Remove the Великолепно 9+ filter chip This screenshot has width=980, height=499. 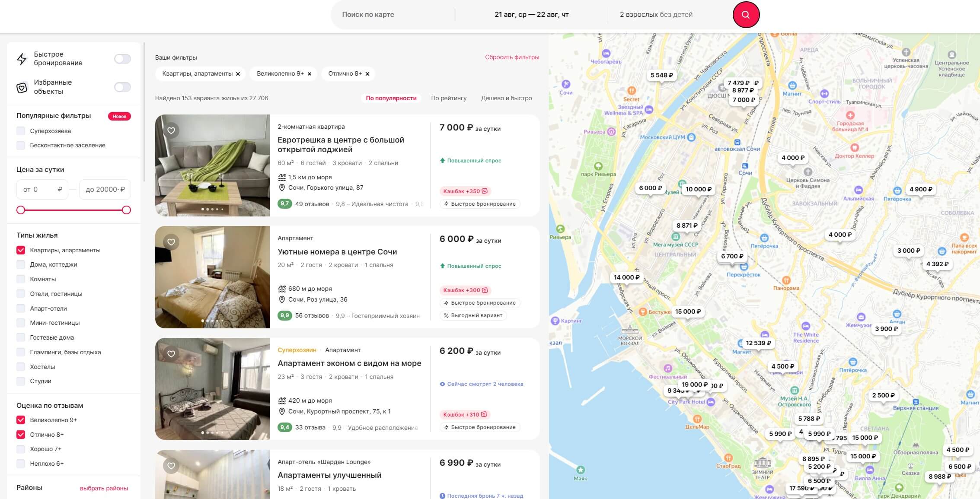coord(310,74)
